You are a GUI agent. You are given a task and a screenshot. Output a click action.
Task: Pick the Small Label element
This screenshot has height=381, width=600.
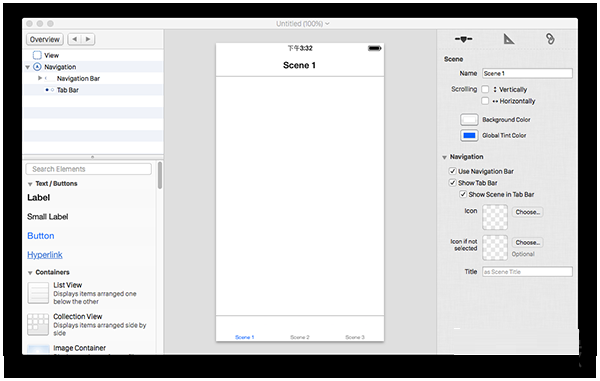tap(47, 217)
